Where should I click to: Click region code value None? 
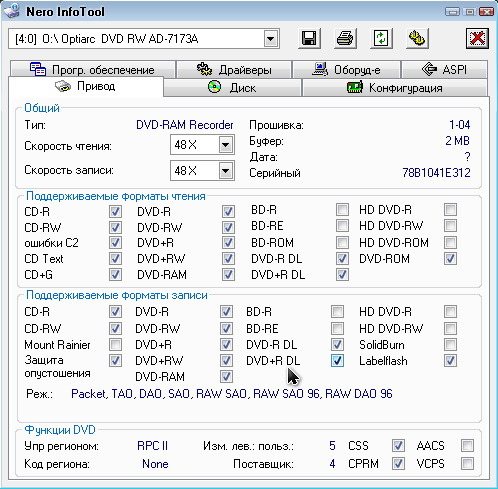click(155, 464)
